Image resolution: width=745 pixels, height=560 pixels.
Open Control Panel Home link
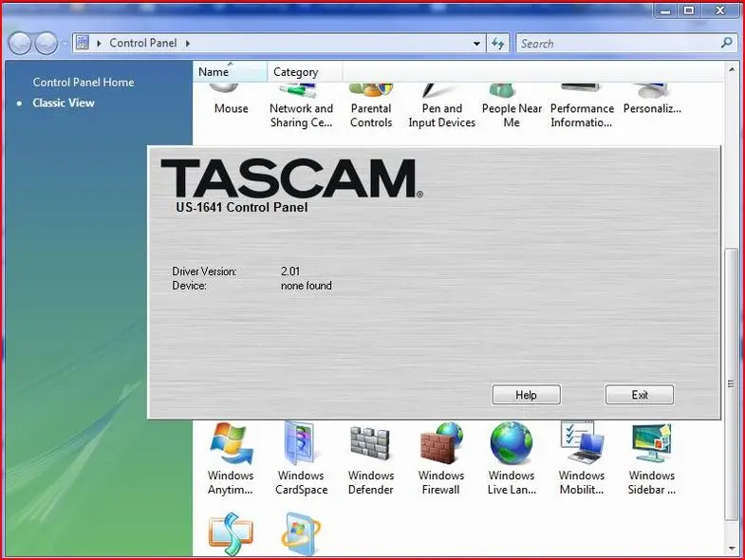coord(84,83)
